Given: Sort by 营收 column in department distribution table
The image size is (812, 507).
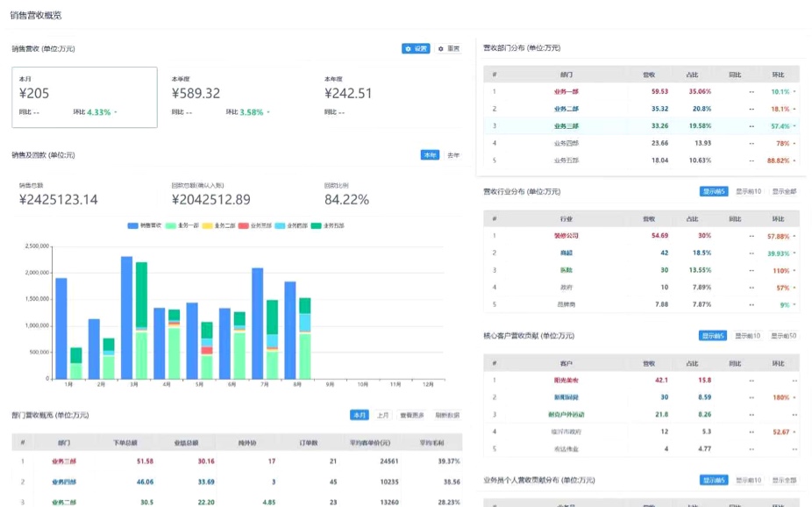Looking at the screenshot, I should pos(649,75).
